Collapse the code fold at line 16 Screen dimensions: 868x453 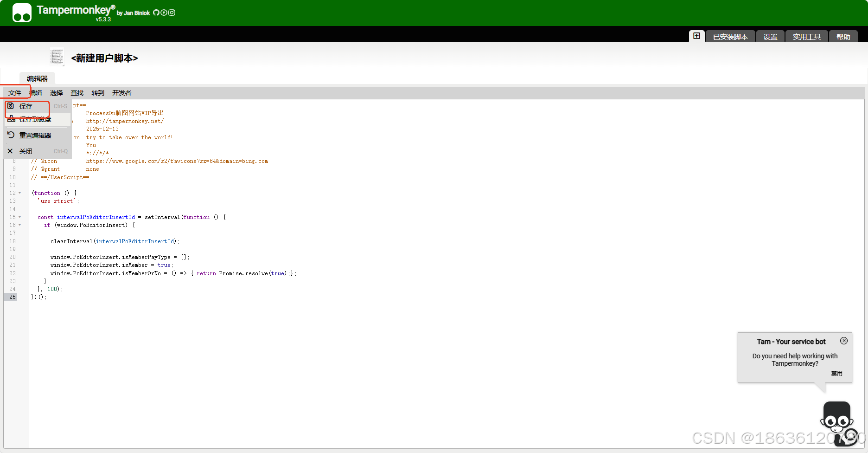[19, 225]
